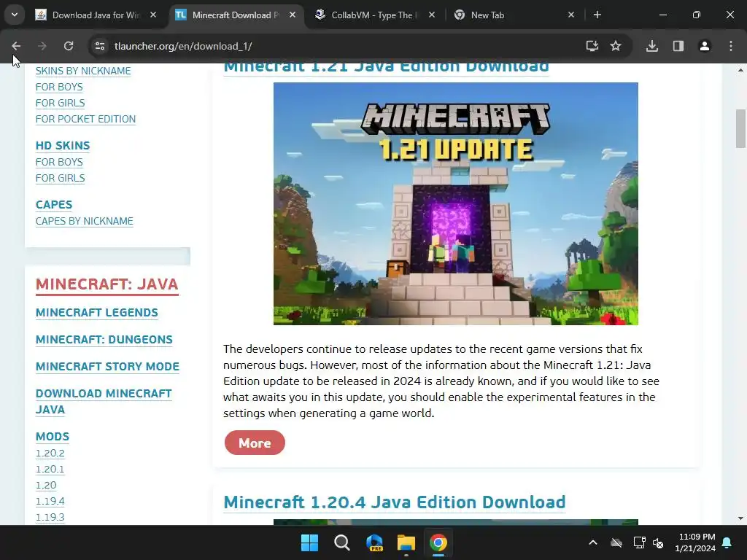Click the install app icon in address bar
Image resolution: width=747 pixels, height=560 pixels.
592,46
